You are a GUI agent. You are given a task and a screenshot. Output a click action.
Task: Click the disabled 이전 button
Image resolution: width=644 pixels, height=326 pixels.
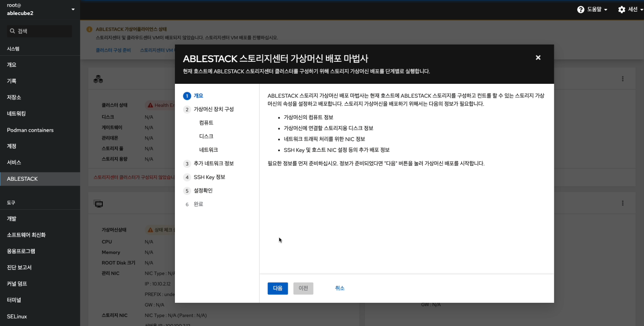[x=303, y=288]
